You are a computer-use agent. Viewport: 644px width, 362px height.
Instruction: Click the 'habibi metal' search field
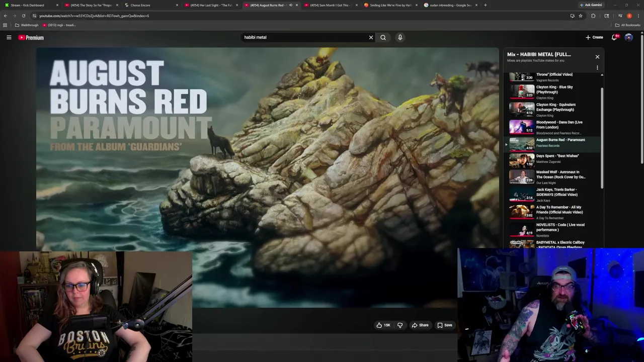click(304, 37)
